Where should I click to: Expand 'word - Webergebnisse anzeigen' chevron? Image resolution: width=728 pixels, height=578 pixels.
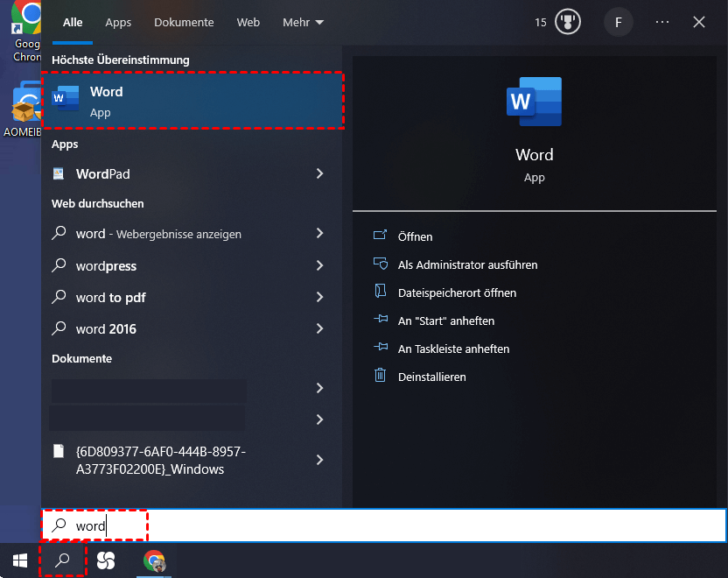[x=320, y=233]
